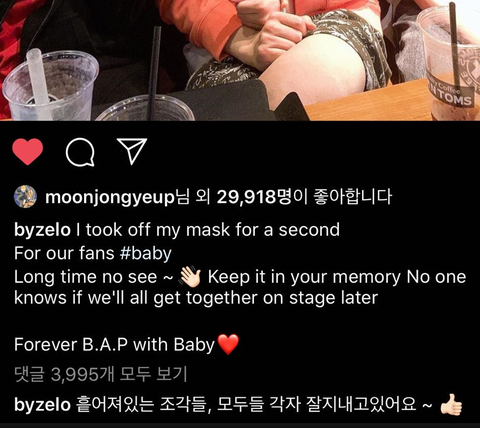Share post using paper plane icon

pyautogui.click(x=132, y=151)
